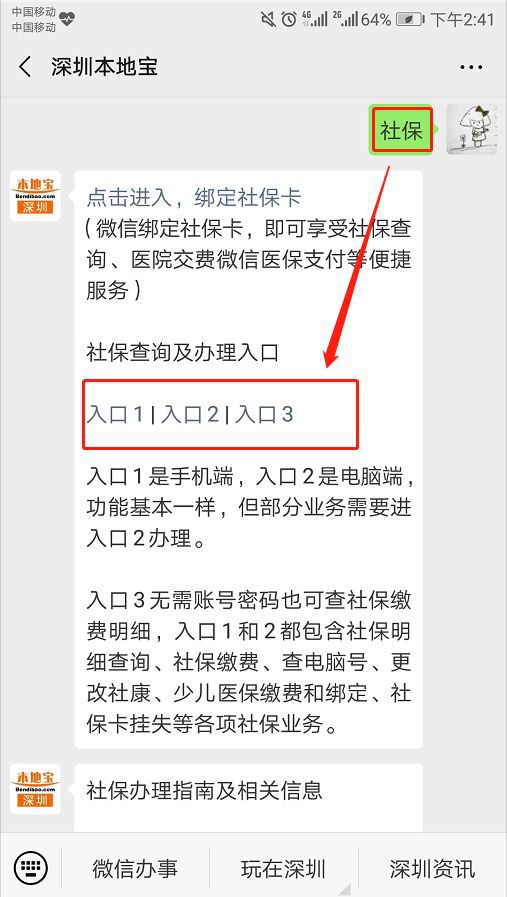This screenshot has height=897, width=507.
Task: Tap the muted sound status icon
Action: pyautogui.click(x=268, y=20)
